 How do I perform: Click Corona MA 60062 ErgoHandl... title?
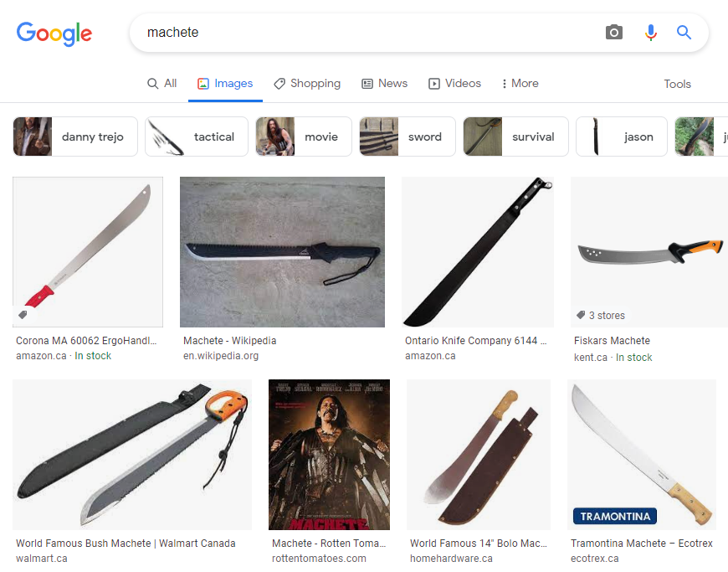(x=86, y=341)
